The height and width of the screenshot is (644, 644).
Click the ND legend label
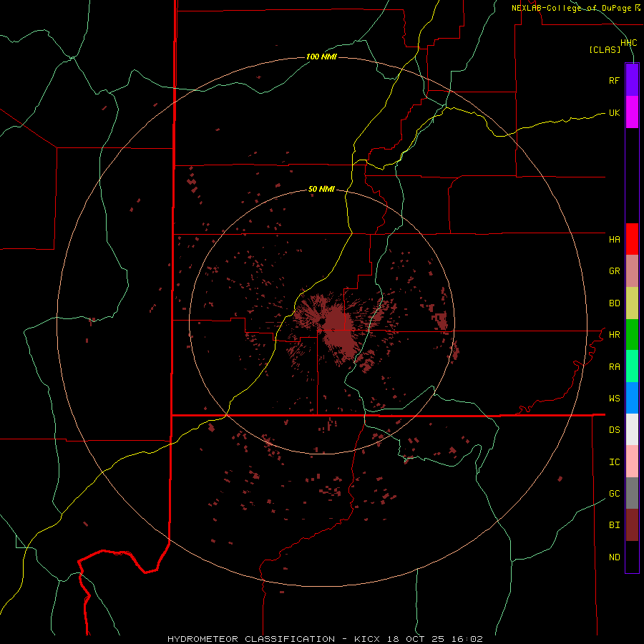coord(614,557)
